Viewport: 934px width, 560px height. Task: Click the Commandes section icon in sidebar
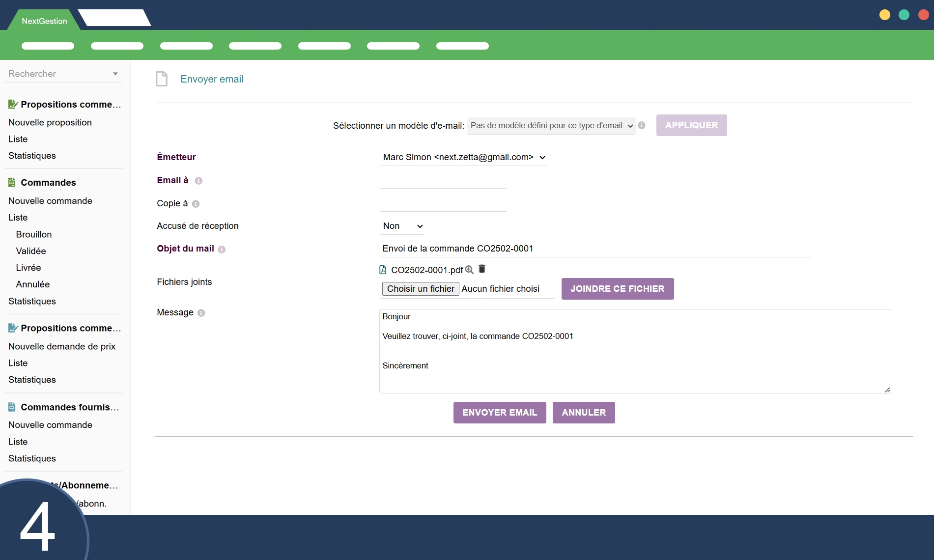click(12, 183)
